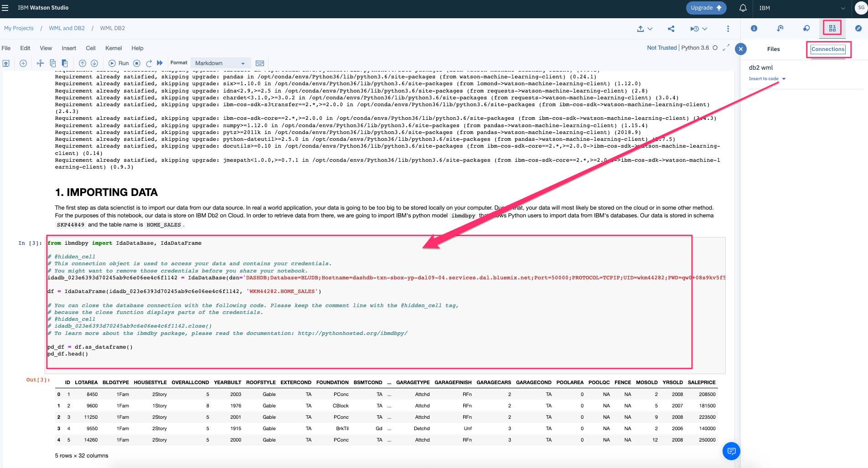Screen dimensions: 868x468
Task: Expand the schedule options chevron
Action: click(x=705, y=29)
